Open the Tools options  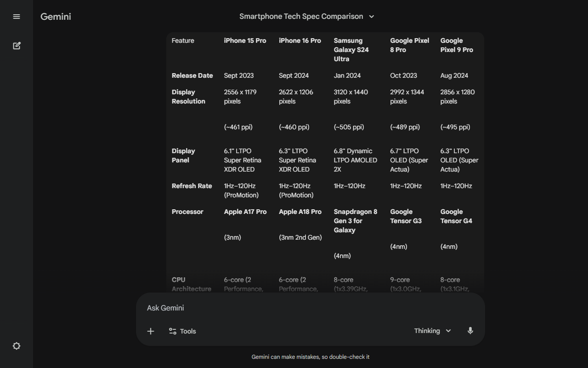point(182,331)
